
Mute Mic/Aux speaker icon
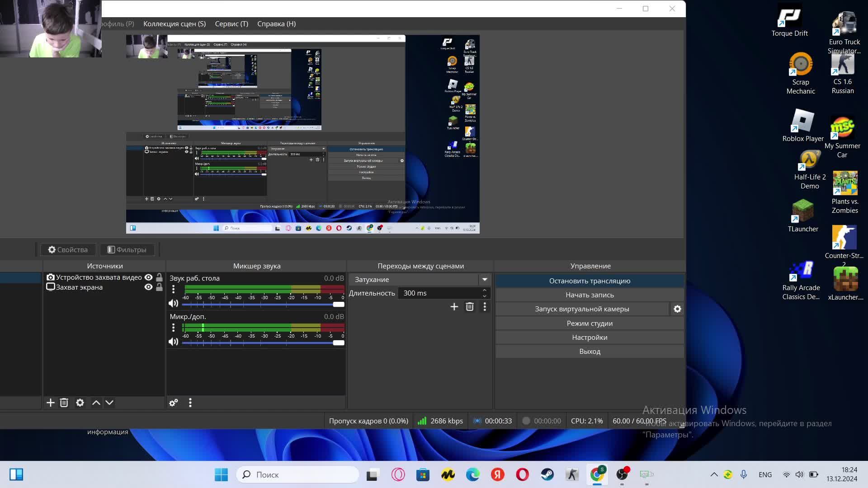(173, 342)
